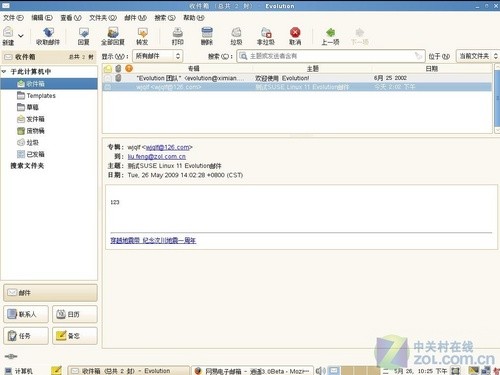Click the 回复 (Reply) toolbar icon

coord(83,32)
